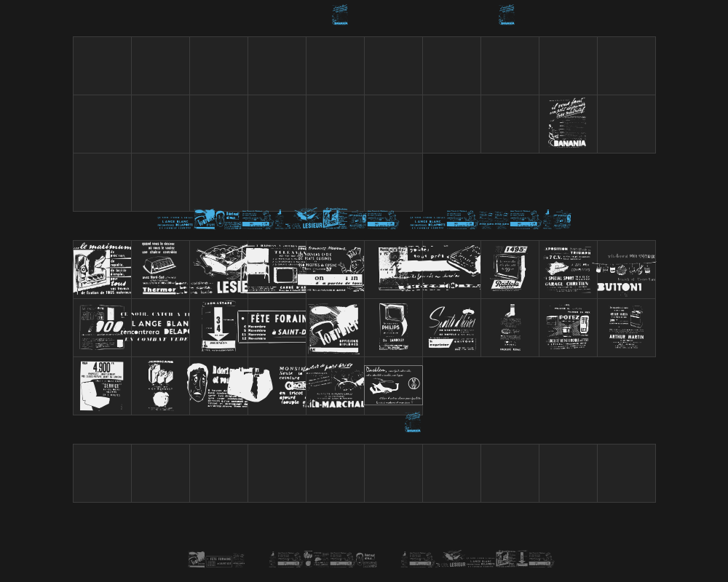Image resolution: width=728 pixels, height=582 pixels.
Task: Open the wide 'tout prêt' ad
Action: point(429,268)
